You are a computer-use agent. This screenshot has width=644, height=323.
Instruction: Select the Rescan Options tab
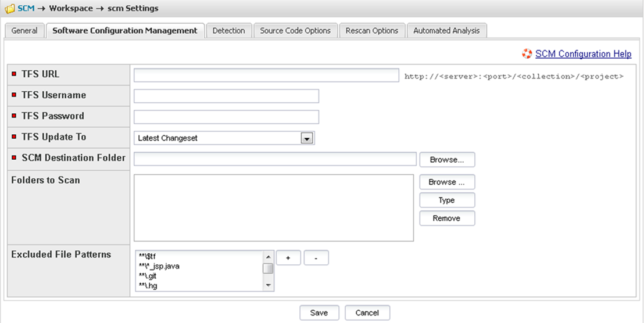pos(371,31)
